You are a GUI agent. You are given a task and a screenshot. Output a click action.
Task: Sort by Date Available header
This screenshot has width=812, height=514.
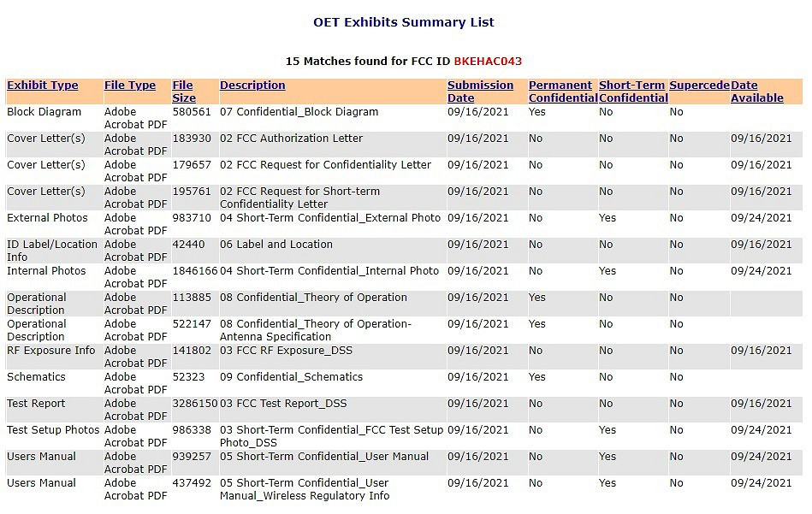[756, 92]
